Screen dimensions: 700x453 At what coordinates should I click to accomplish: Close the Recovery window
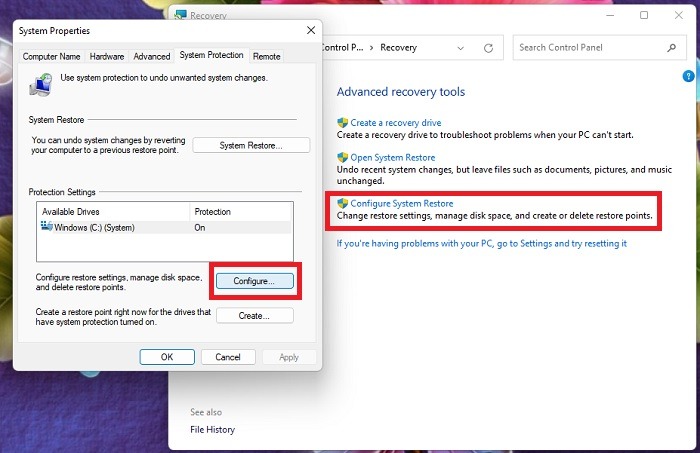tap(679, 15)
